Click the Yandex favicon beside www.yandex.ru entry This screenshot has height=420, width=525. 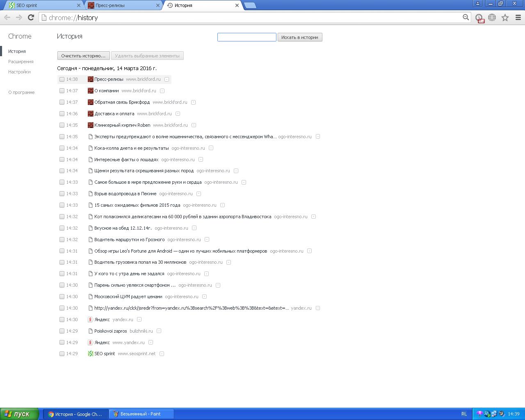pyautogui.click(x=91, y=342)
